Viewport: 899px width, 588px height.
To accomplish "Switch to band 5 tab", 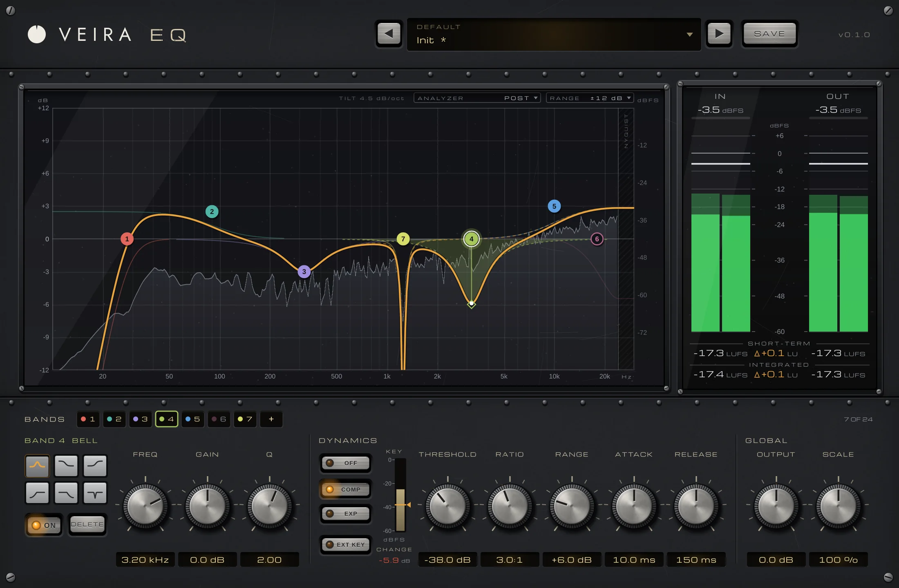I will point(193,419).
